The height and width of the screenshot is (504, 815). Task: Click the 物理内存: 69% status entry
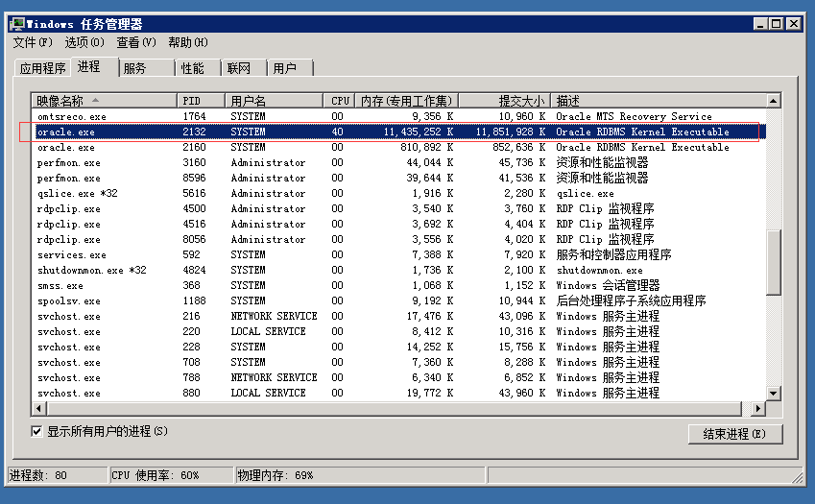tap(360, 475)
